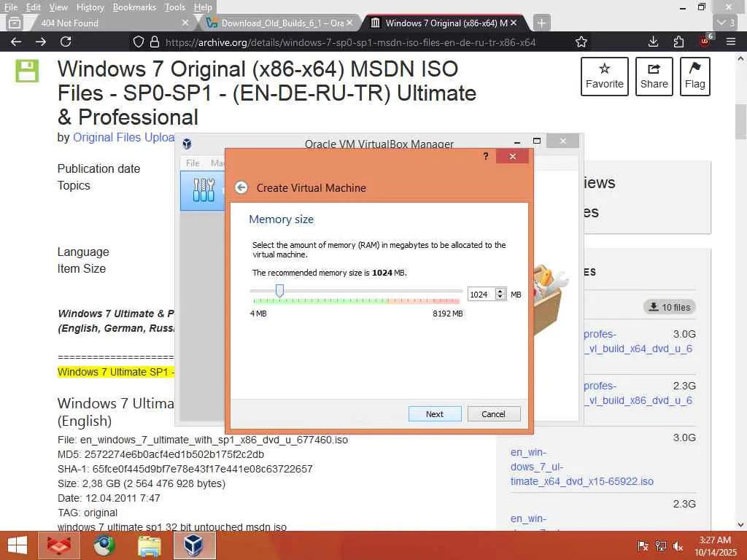This screenshot has width=747, height=560.
Task: Open the Windows Start button
Action: pos(18,545)
